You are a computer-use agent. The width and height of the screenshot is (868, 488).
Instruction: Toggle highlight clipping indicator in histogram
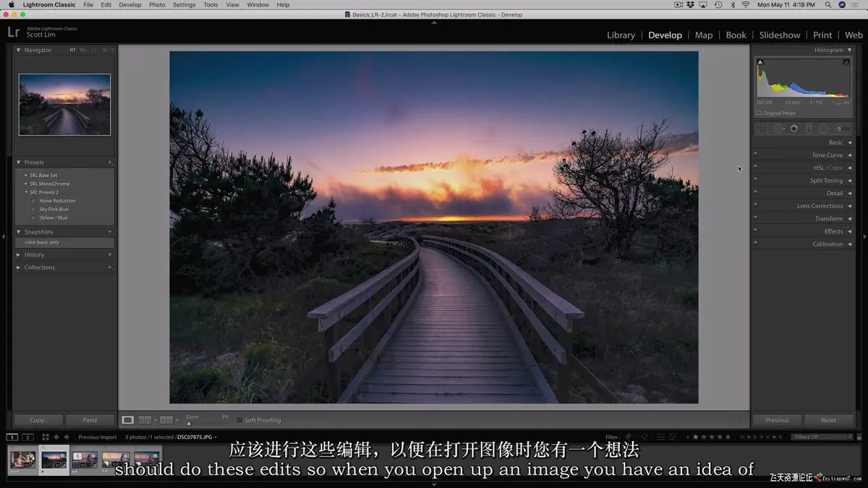846,62
